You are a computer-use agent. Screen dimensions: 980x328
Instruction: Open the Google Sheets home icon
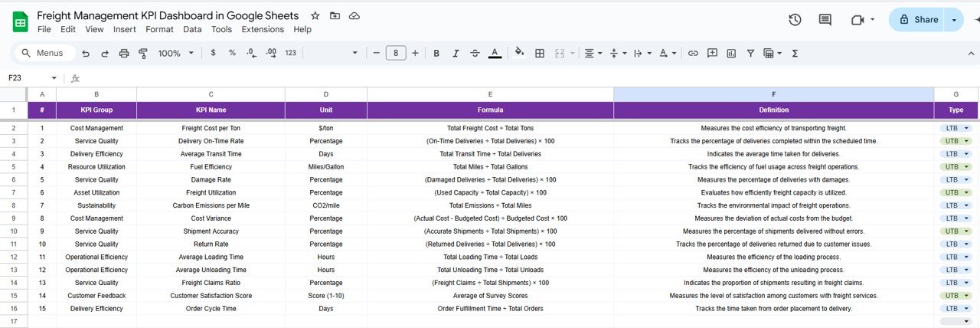coord(21,21)
